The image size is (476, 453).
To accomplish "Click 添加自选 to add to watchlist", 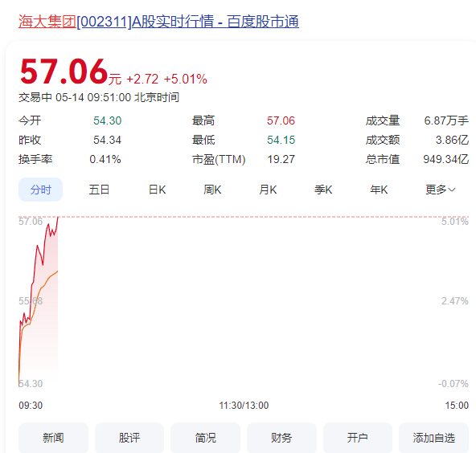I will point(434,438).
